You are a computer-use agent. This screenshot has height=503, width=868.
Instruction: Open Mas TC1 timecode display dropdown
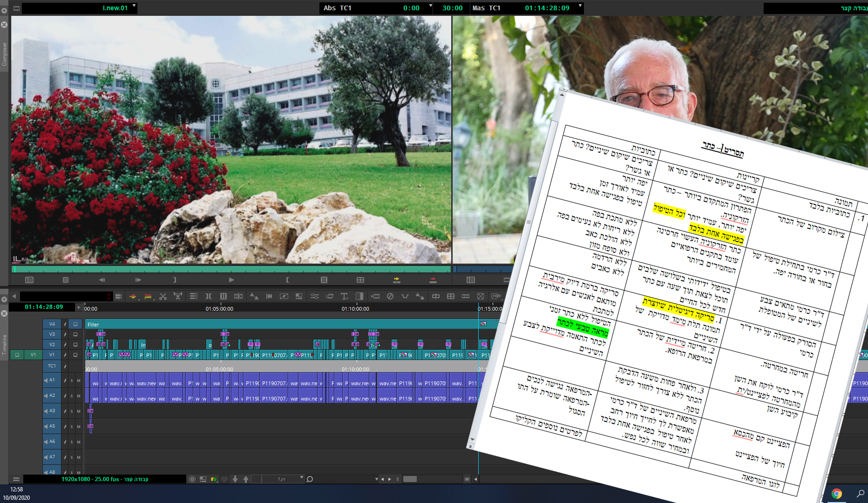point(580,6)
